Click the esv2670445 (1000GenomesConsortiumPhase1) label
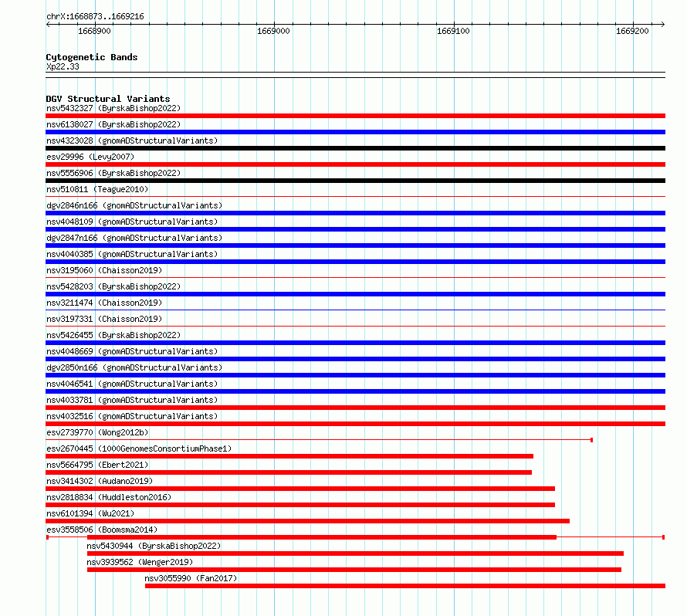687x616 pixels. 139,448
